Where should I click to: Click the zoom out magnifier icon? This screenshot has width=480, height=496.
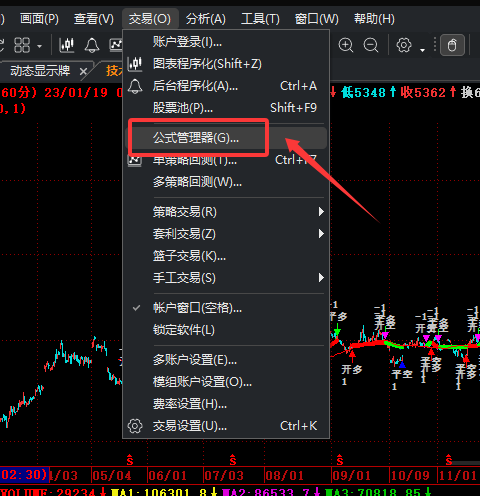(371, 45)
